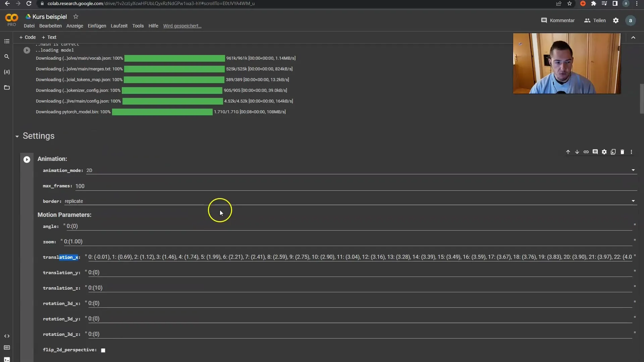
Task: Open the animation_mode dropdown
Action: click(362, 170)
